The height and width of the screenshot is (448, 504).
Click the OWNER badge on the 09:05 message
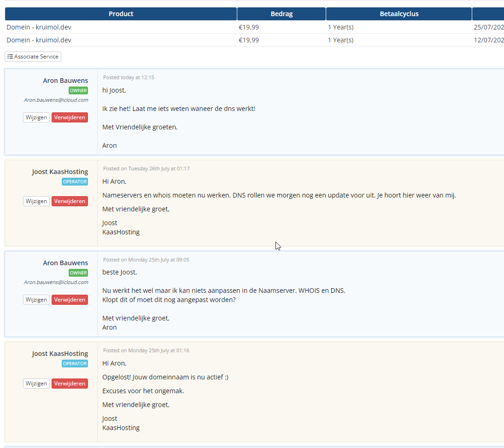[78, 273]
